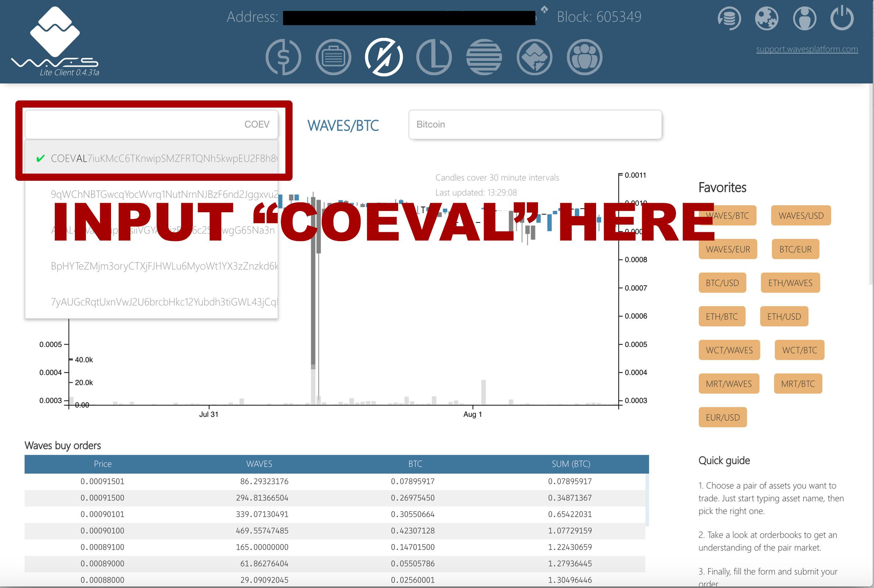The width and height of the screenshot is (874, 588).
Task: Click the 0.00091501 buy order row
Action: (x=102, y=481)
